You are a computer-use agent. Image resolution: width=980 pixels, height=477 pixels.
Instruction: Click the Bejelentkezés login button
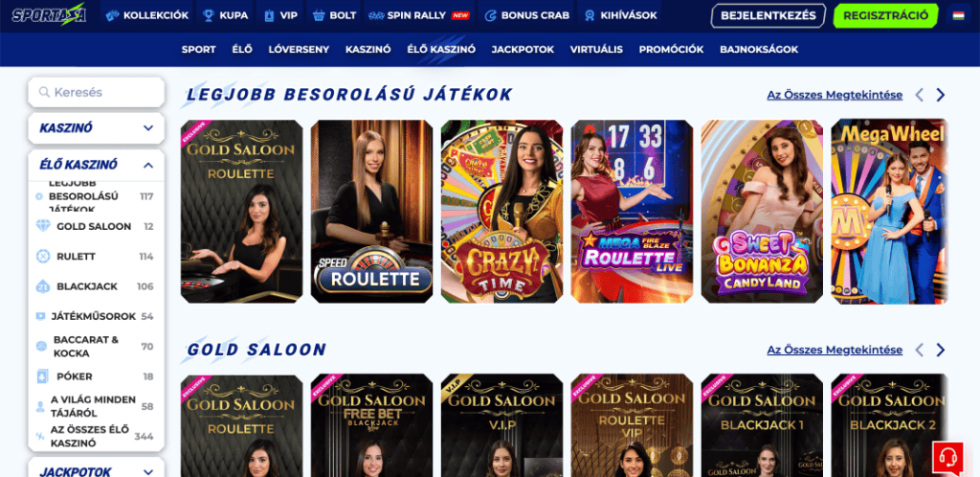pos(768,15)
